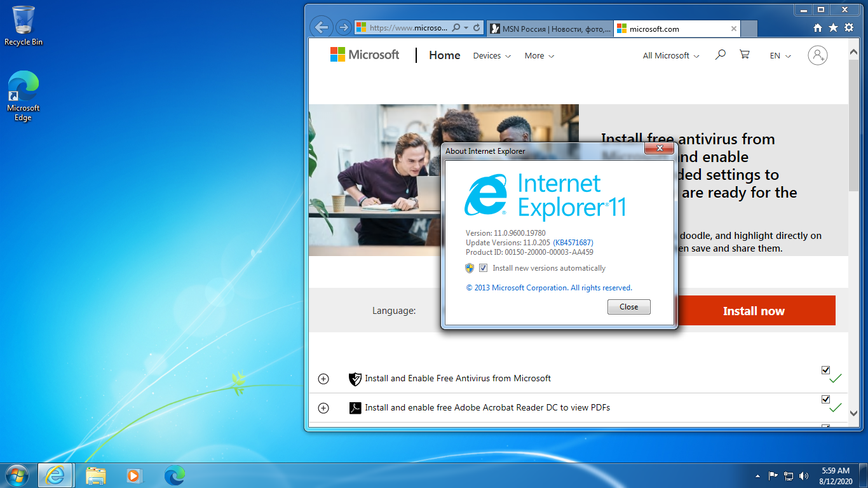Click the shield icon beside Install new versions
Viewport: 868px width, 488px height.
point(470,268)
